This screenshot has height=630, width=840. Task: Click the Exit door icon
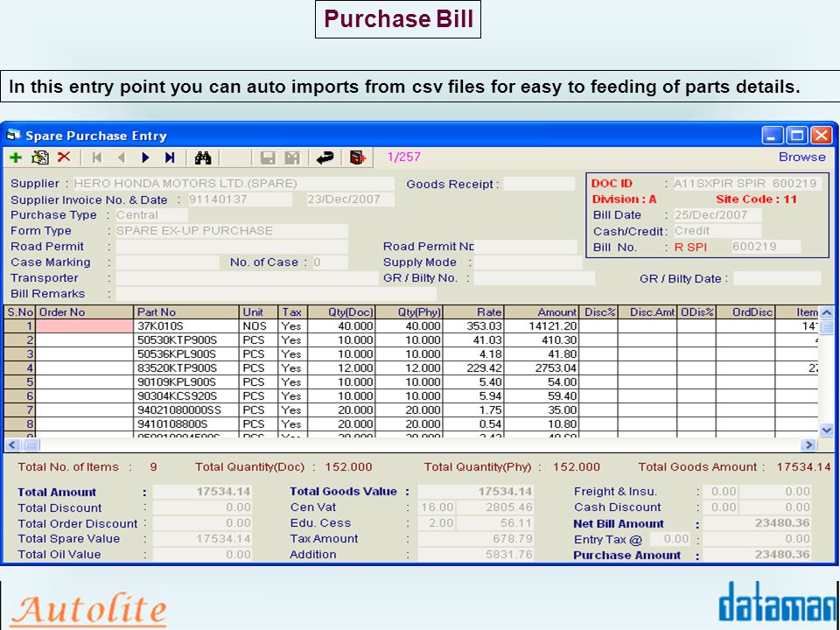[357, 157]
